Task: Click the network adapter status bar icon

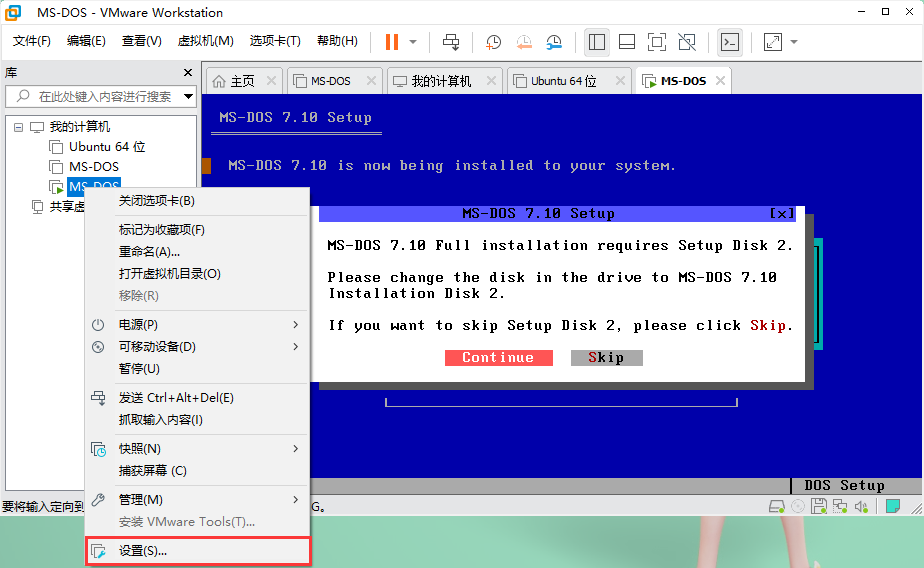Action: point(840,506)
